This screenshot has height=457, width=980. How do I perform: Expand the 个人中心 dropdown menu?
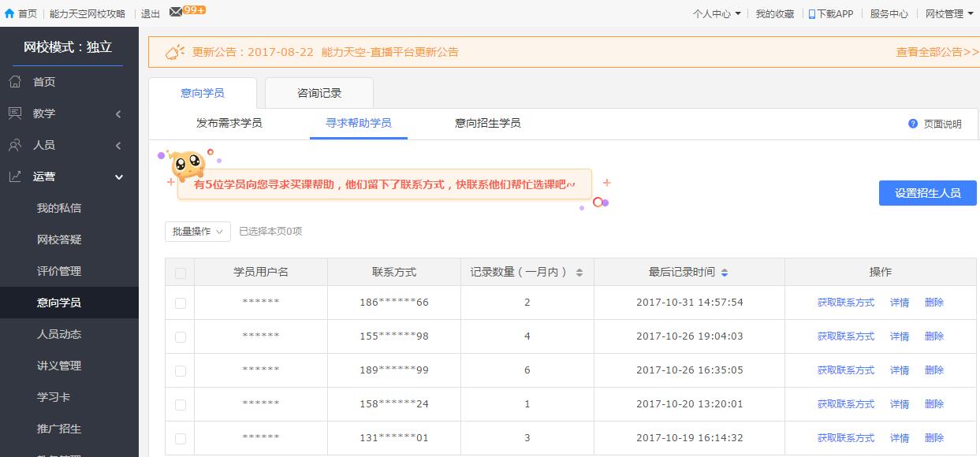[x=716, y=13]
